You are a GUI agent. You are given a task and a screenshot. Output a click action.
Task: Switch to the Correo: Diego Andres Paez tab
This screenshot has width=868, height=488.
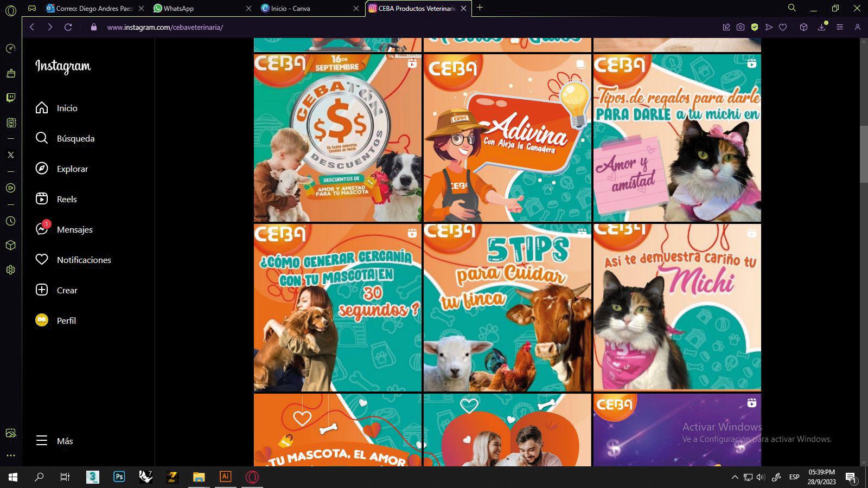95,8
